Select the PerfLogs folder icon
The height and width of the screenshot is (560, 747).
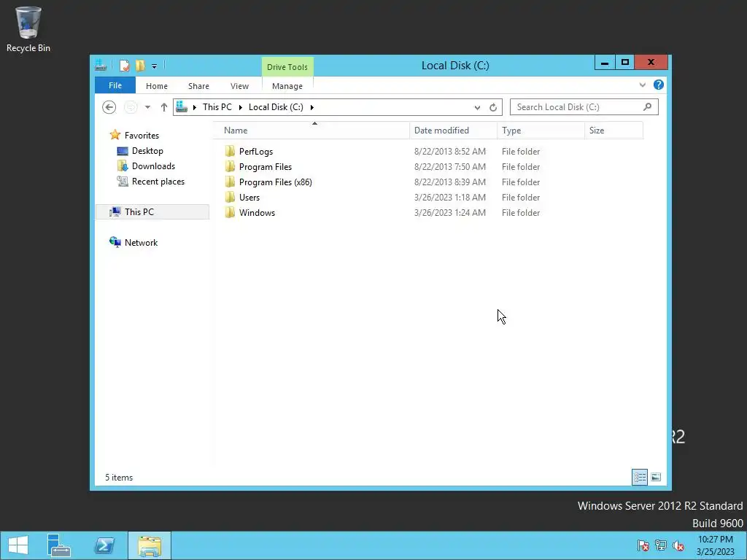(x=230, y=152)
